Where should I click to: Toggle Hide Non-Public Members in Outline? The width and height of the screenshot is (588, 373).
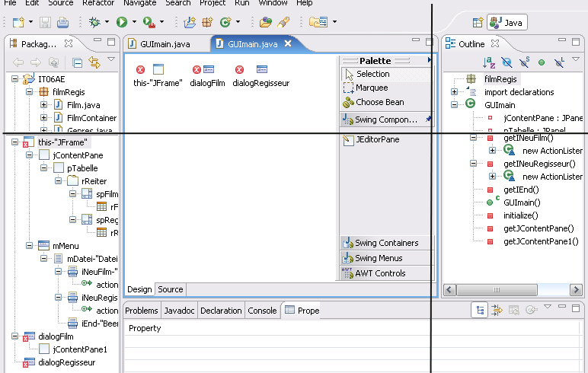coord(541,62)
